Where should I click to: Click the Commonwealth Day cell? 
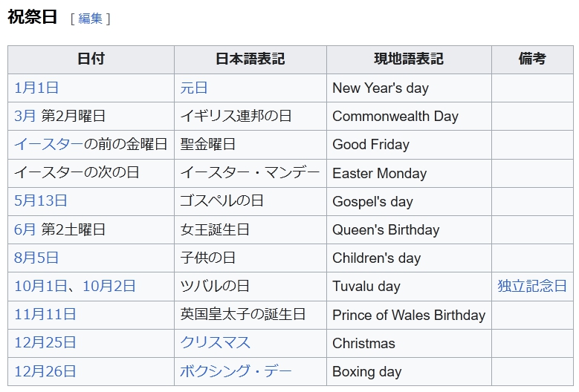pos(395,116)
